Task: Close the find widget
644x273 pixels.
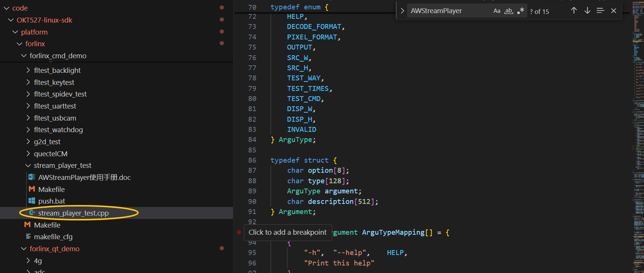Action: pos(614,11)
